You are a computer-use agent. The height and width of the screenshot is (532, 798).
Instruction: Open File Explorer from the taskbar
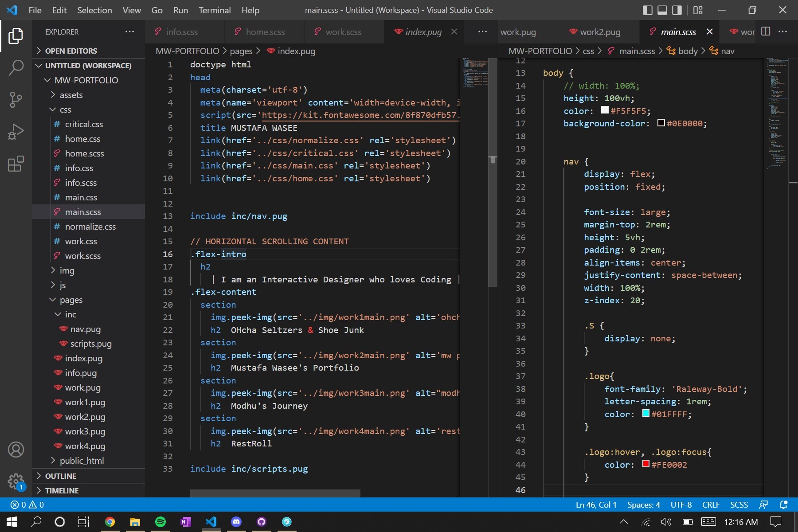[135, 522]
